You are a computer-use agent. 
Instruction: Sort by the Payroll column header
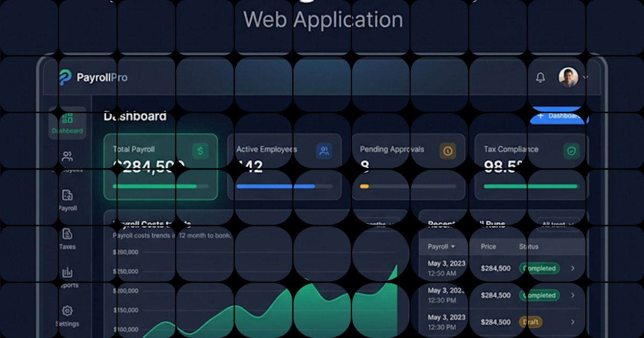tap(441, 247)
